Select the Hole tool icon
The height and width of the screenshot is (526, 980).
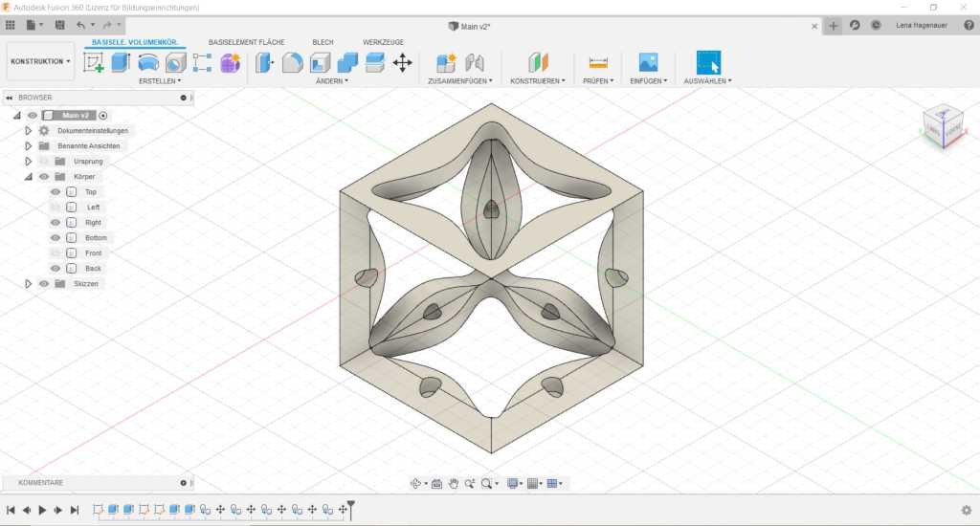(176, 62)
